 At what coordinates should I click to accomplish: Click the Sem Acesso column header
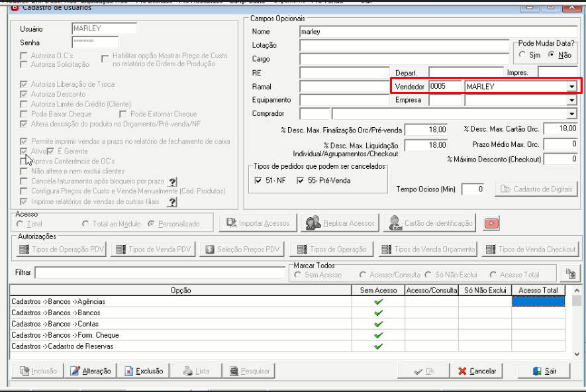click(378, 290)
